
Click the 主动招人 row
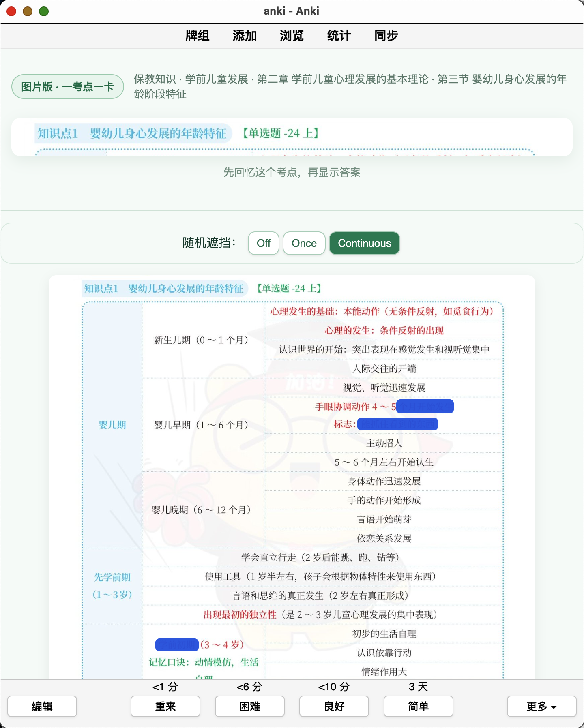(384, 443)
